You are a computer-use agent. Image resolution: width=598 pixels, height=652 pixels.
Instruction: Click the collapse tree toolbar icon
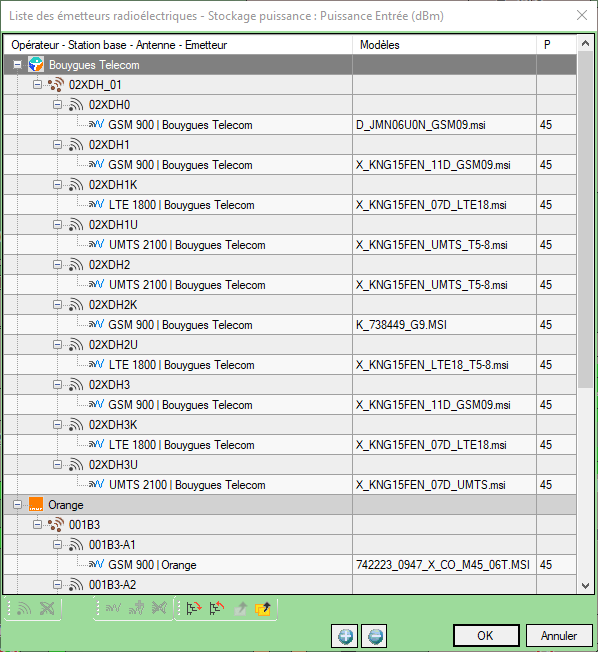pyautogui.click(x=217, y=608)
